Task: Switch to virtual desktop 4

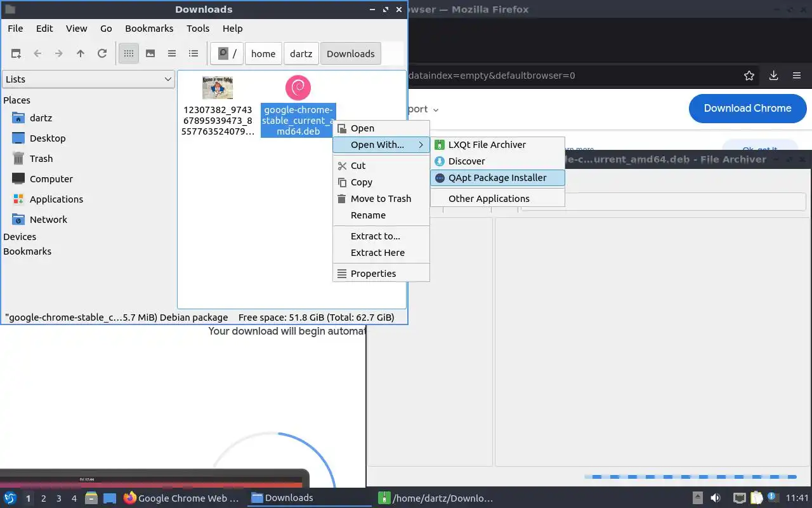Action: tap(74, 498)
